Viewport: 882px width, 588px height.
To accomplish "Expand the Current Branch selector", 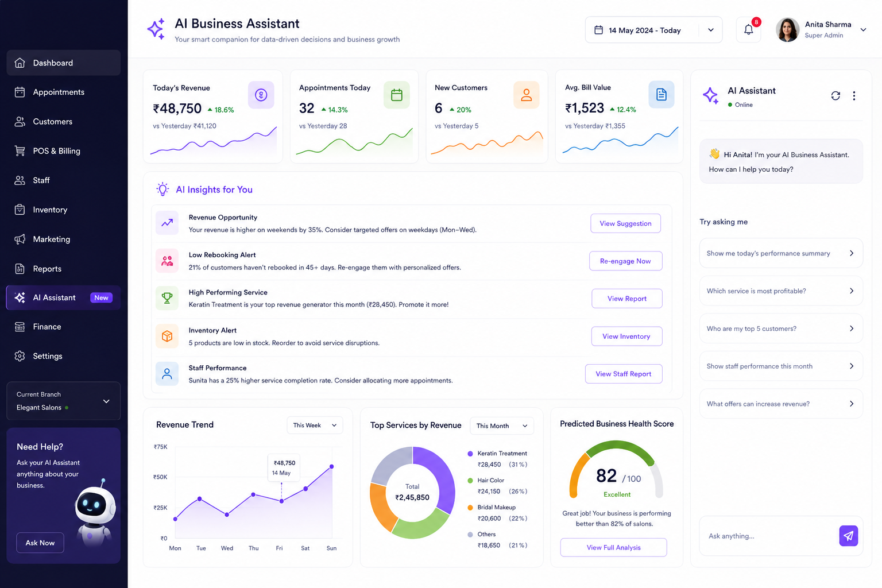I will click(x=63, y=401).
